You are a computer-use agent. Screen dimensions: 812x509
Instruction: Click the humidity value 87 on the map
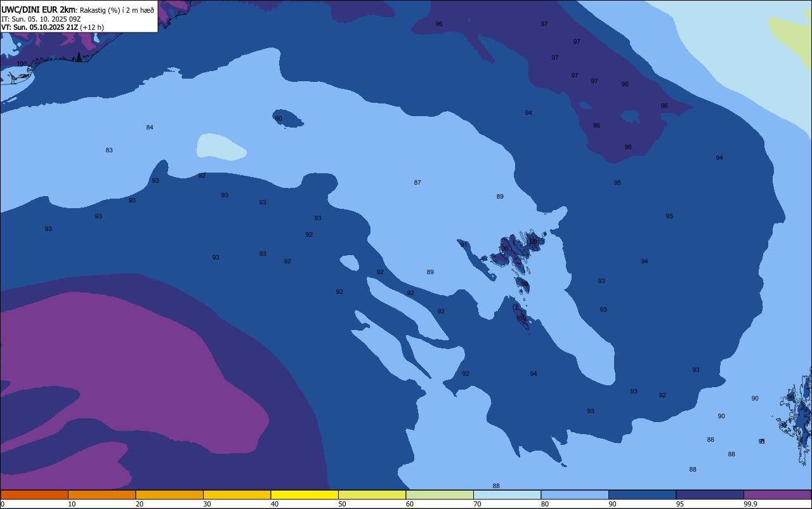[417, 183]
